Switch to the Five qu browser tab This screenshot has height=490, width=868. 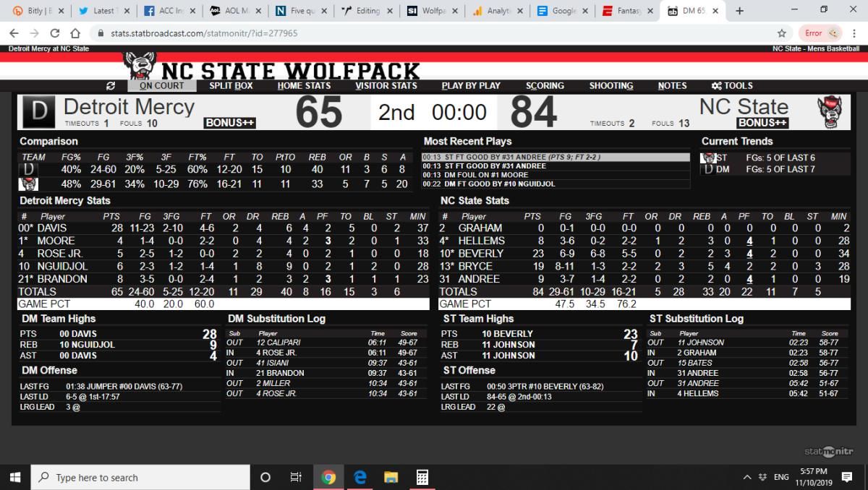(x=299, y=11)
